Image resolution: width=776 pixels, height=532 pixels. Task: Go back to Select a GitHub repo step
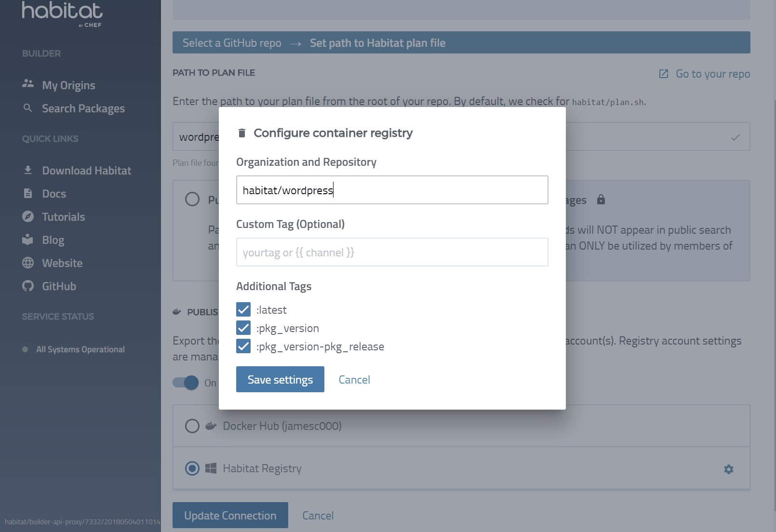tap(231, 42)
